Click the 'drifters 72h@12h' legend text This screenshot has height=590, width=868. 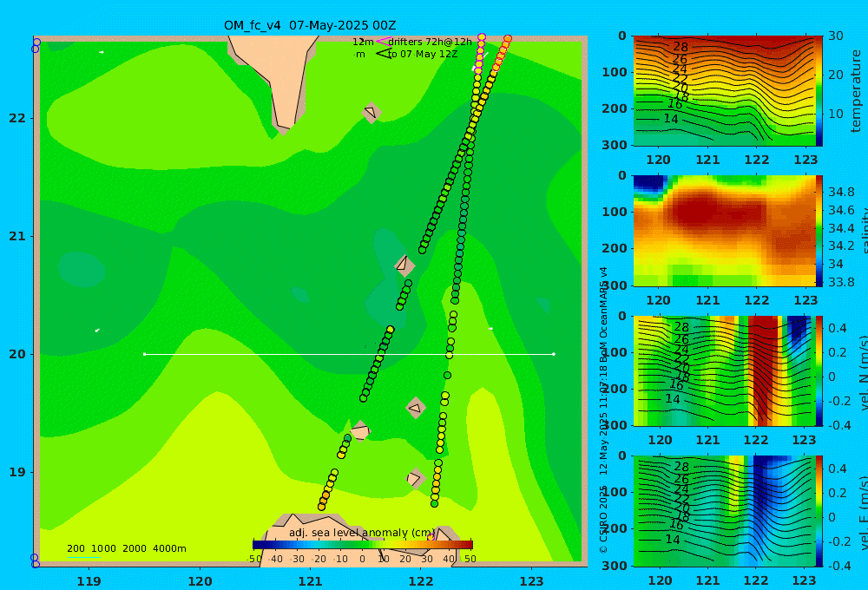[431, 42]
